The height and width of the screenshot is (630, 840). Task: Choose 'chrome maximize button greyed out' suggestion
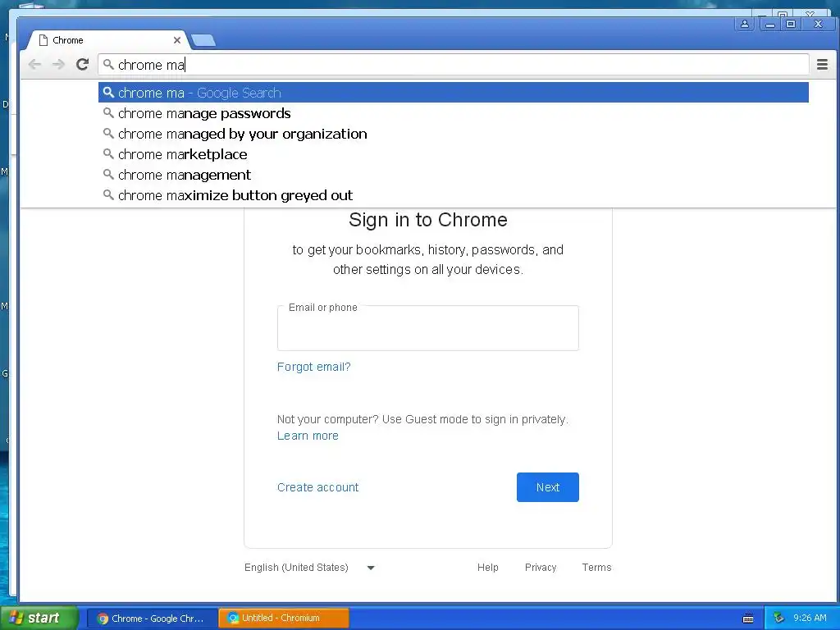[453, 195]
